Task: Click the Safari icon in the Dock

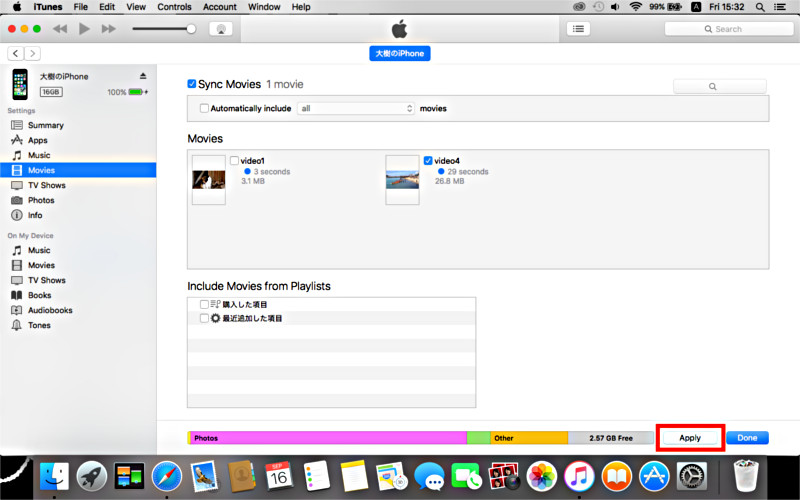Action: pyautogui.click(x=166, y=476)
